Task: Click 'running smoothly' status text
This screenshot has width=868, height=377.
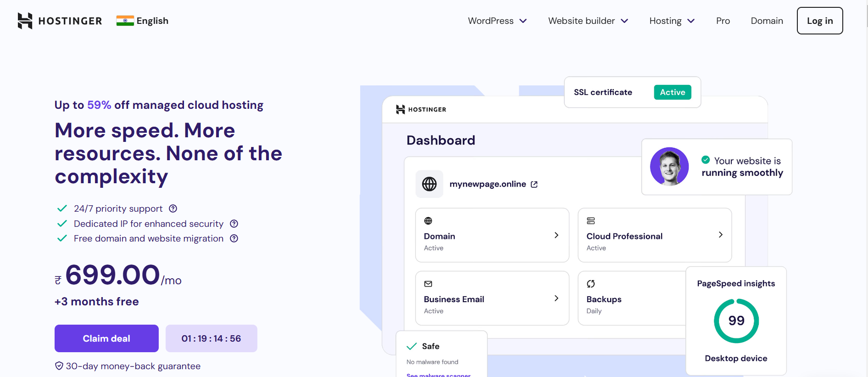Action: coord(742,173)
